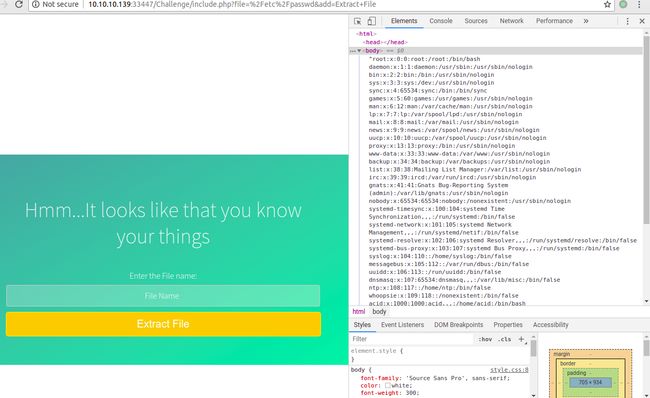The width and height of the screenshot is (650, 398).
Task: Collapse the body node in the DOM tree
Action: 359,51
